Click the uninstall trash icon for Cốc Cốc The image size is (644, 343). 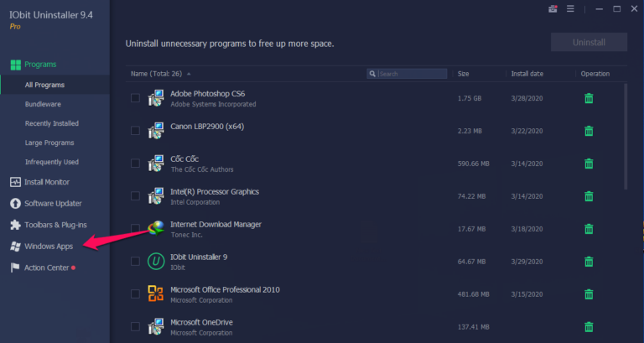tap(589, 164)
